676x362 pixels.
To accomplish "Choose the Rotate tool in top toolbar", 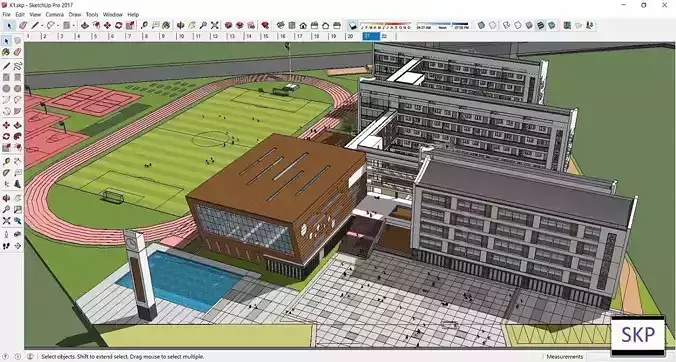I will (x=119, y=25).
